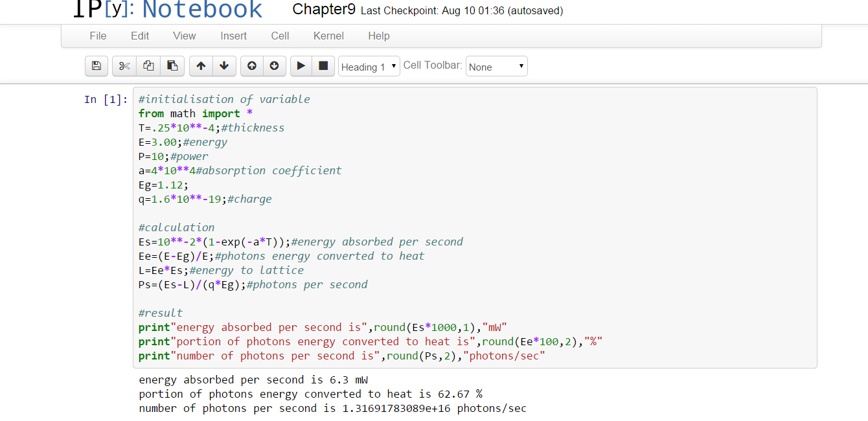
Task: Cut the selected cell with scissors icon
Action: click(x=124, y=66)
